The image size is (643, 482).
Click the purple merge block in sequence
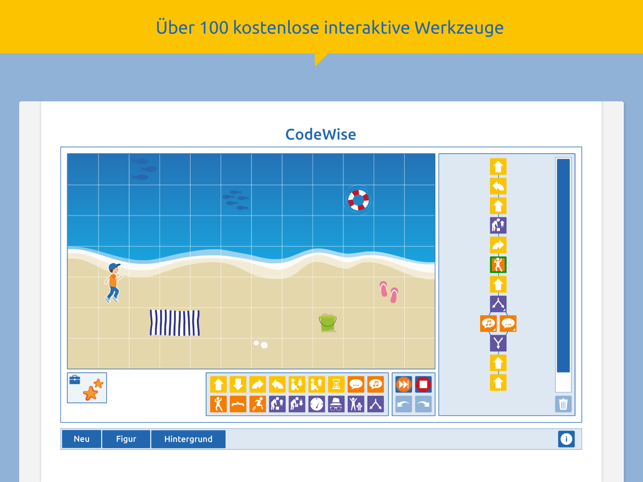click(x=498, y=343)
